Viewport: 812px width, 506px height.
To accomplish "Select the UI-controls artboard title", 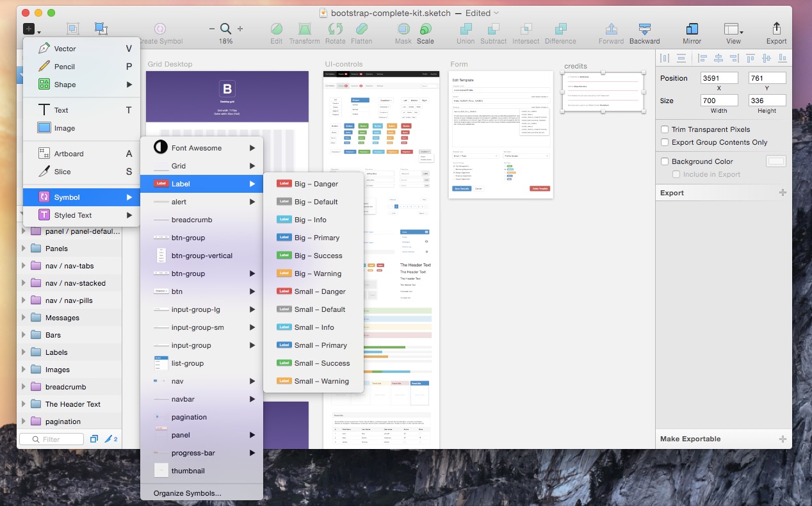I will 343,64.
